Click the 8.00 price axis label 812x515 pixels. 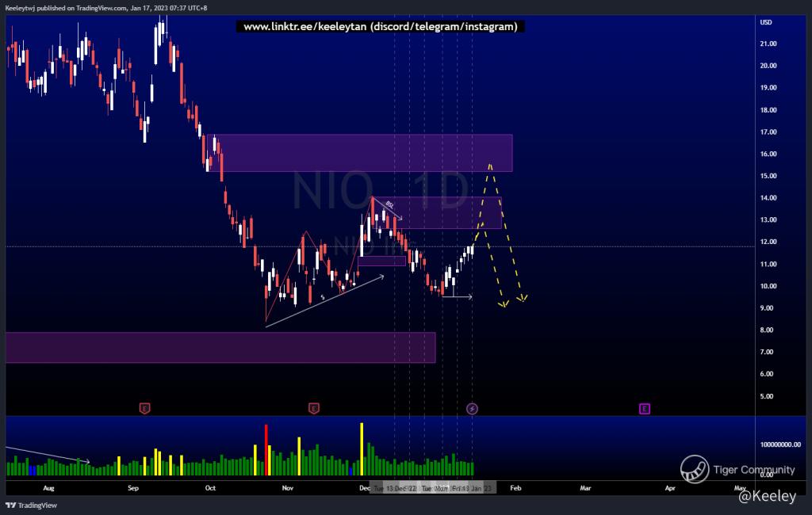767,330
